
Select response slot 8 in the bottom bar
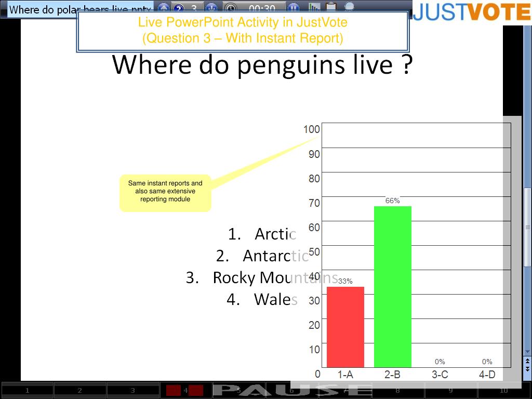pos(397,390)
